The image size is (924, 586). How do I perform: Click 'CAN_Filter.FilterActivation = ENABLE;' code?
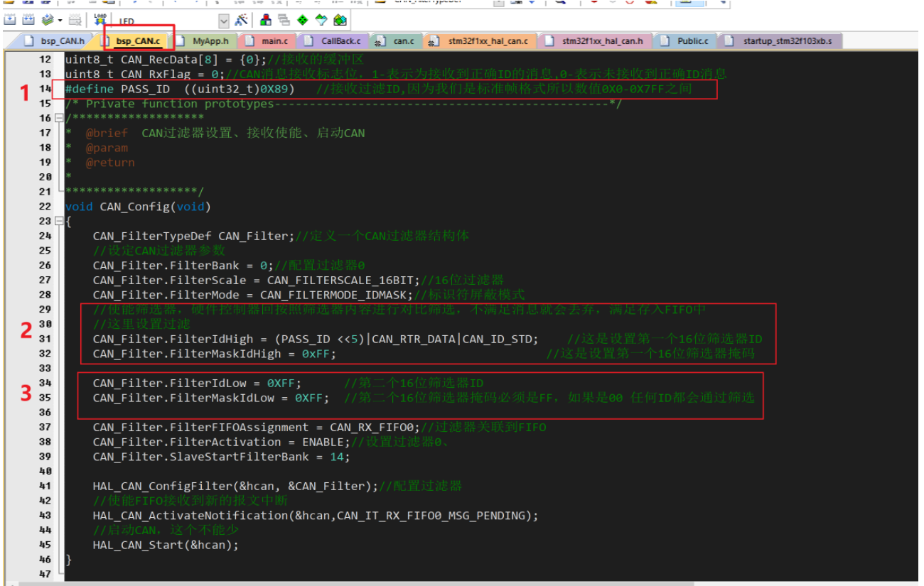click(x=222, y=442)
